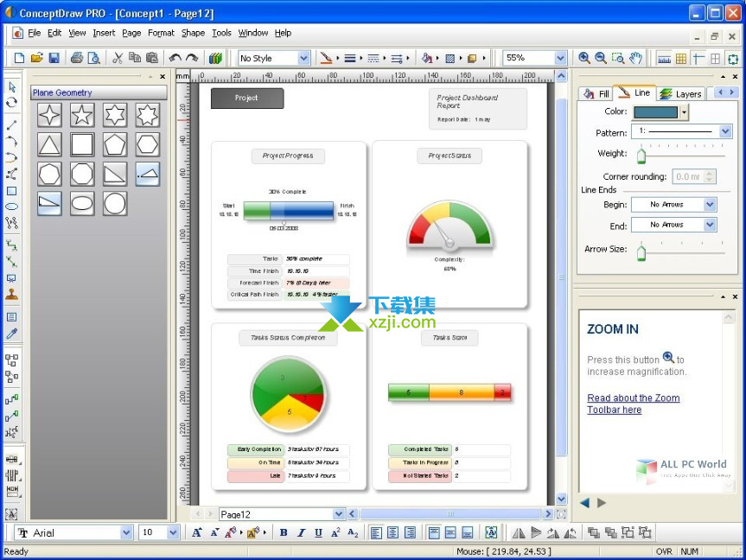Image resolution: width=746 pixels, height=560 pixels.
Task: Go to next help tip arrow
Action: point(602,503)
